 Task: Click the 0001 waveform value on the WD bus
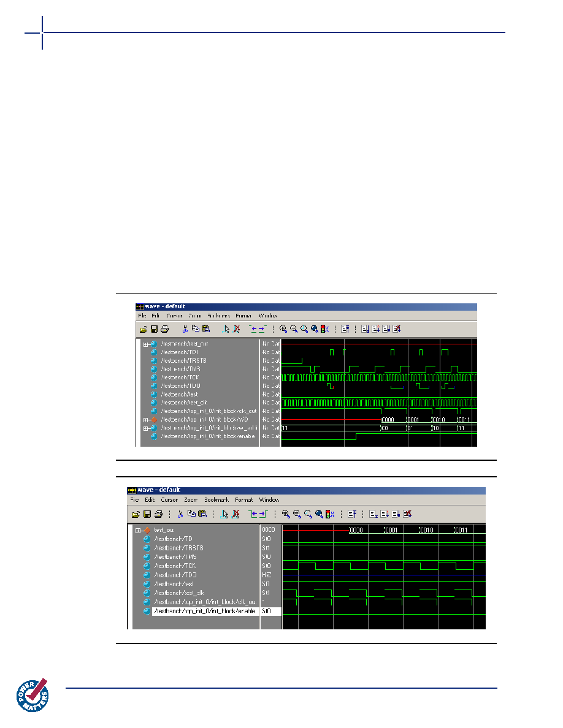(x=413, y=420)
